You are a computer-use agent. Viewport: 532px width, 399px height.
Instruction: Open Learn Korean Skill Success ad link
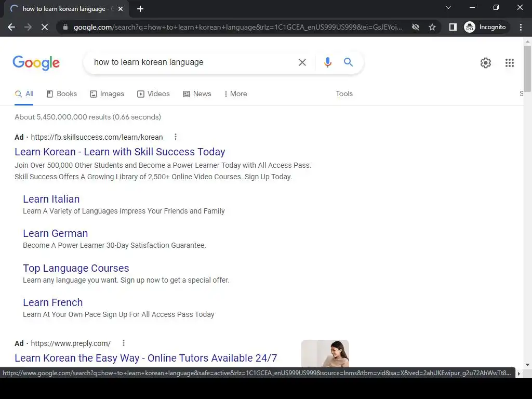pos(120,152)
